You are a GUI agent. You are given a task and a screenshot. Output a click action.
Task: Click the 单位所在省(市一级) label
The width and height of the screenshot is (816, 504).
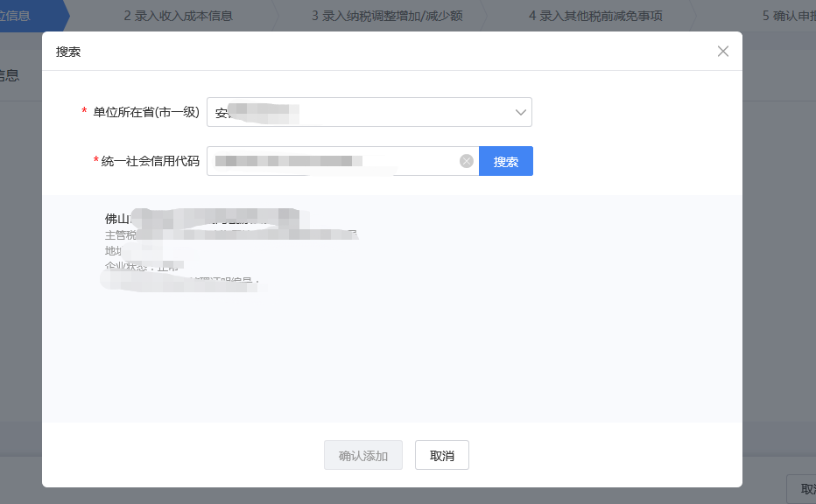tap(146, 112)
